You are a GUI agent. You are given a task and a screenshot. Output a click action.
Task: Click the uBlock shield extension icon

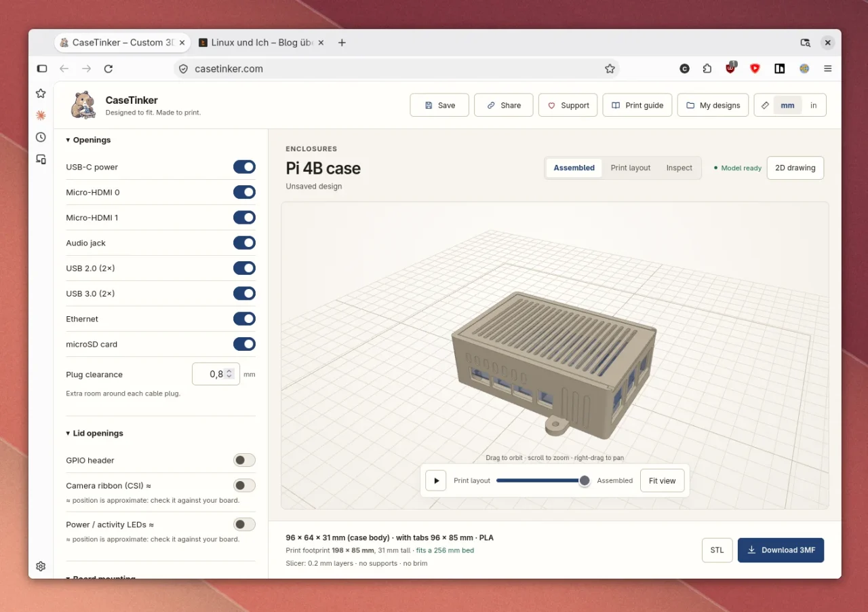click(730, 68)
